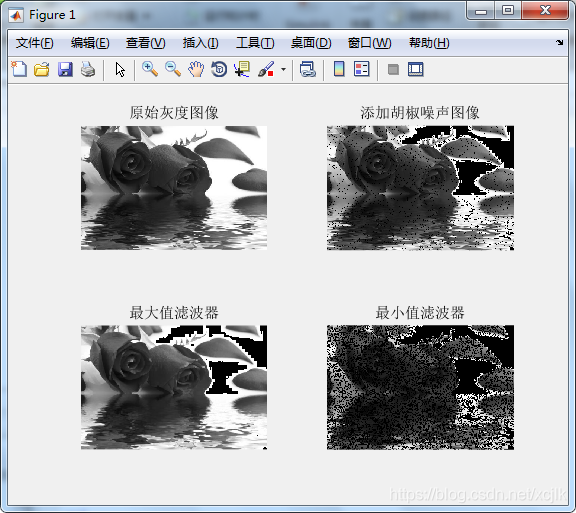The image size is (576, 513).
Task: Create a new figure with toolbar icon
Action: pyautogui.click(x=19, y=69)
